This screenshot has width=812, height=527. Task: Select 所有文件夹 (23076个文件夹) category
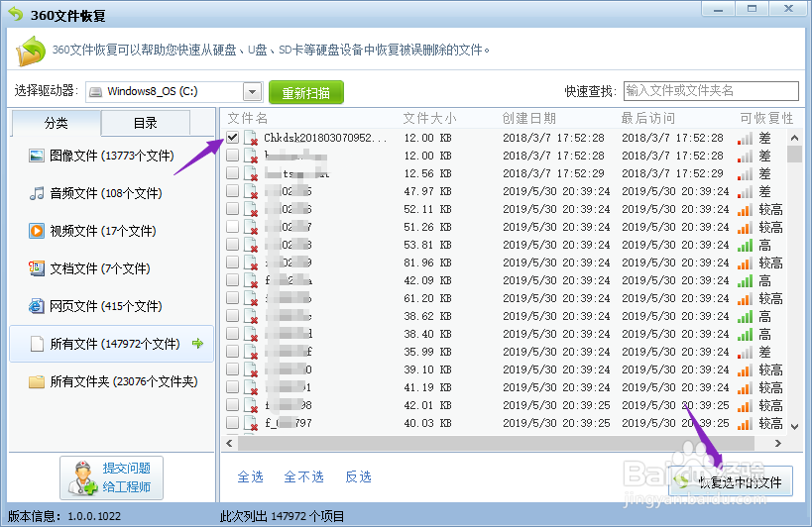[x=111, y=381]
